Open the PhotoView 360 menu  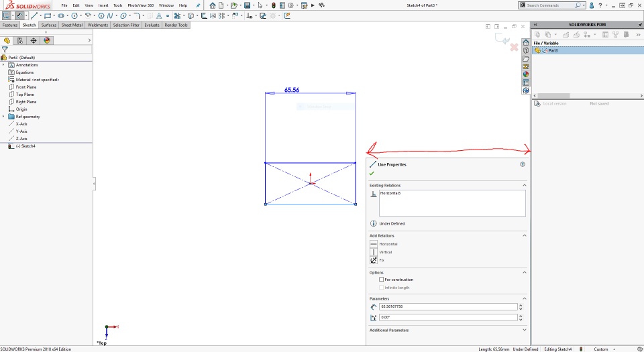[140, 5]
